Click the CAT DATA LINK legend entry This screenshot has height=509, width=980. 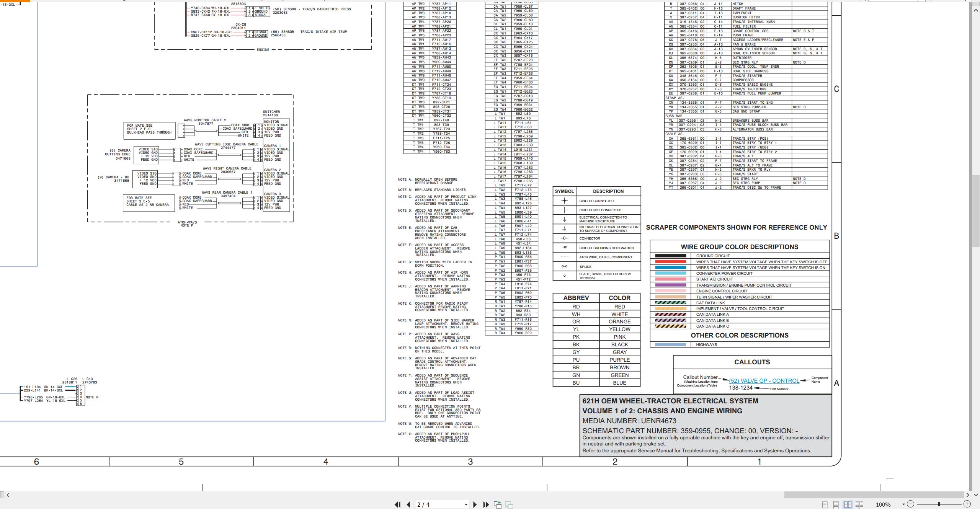pos(710,303)
